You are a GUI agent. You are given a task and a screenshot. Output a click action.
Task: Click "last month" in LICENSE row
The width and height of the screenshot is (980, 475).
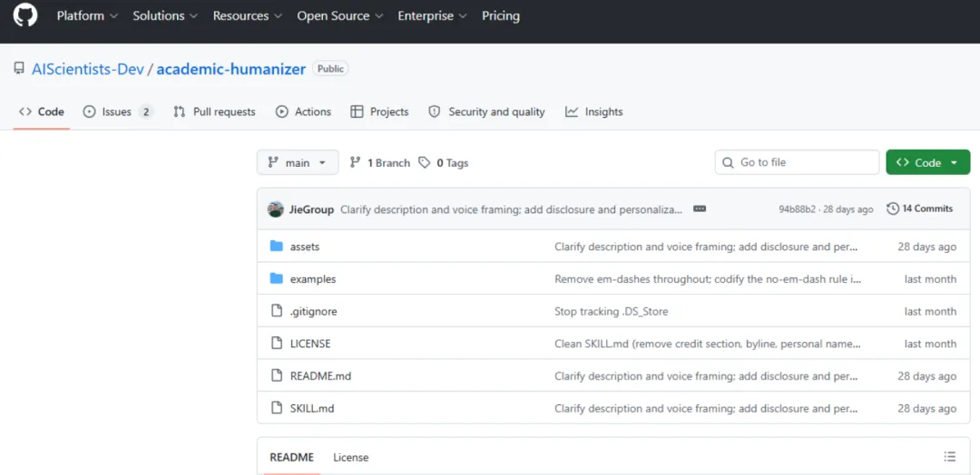(x=930, y=344)
